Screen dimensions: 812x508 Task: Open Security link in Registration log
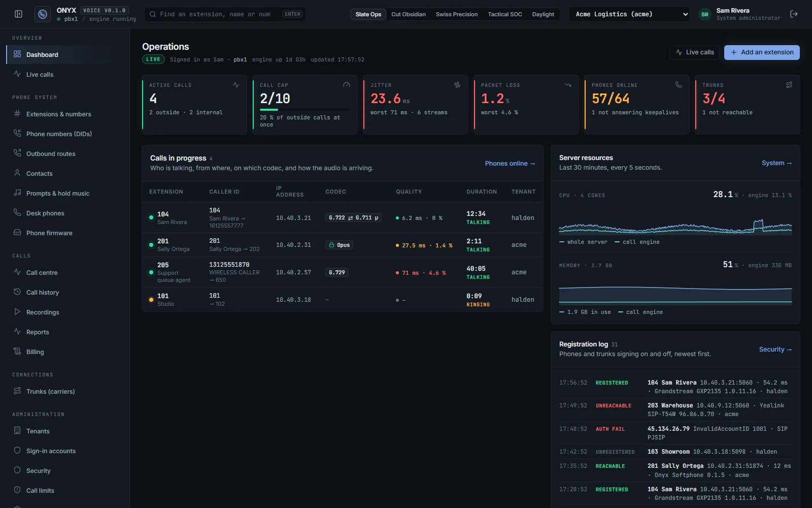point(775,350)
